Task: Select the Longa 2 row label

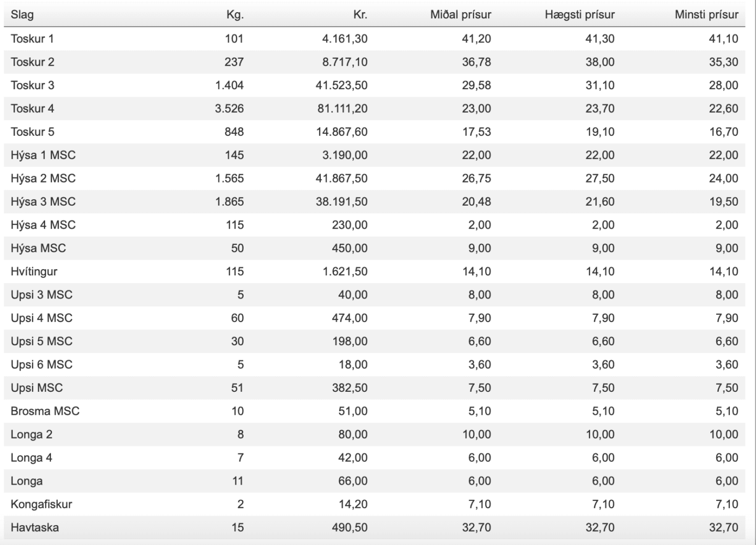Action: (x=31, y=434)
